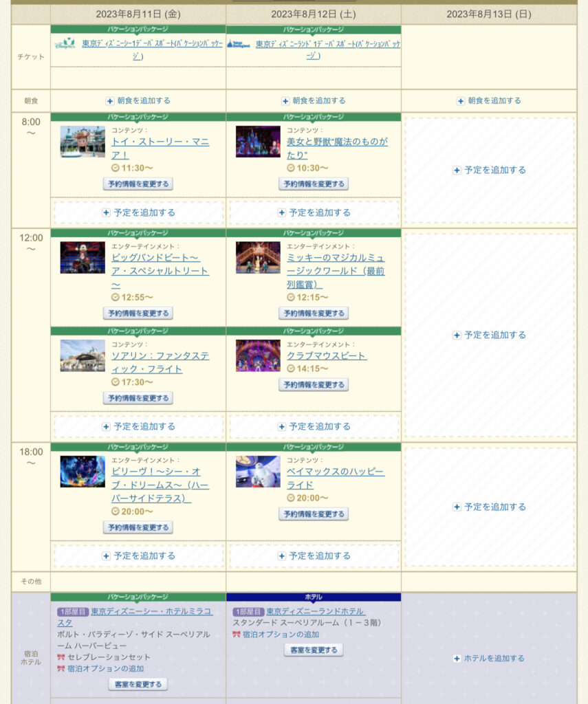The image size is (588, 704).
Task: Add a plan in 12:00 slot for August 11
Action: click(x=138, y=426)
